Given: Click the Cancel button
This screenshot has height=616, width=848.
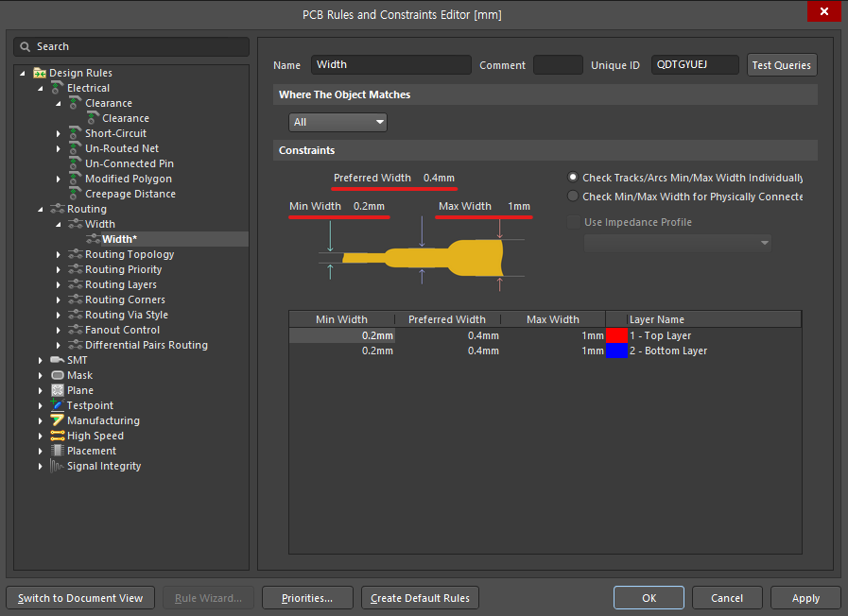Looking at the screenshot, I should (x=727, y=598).
